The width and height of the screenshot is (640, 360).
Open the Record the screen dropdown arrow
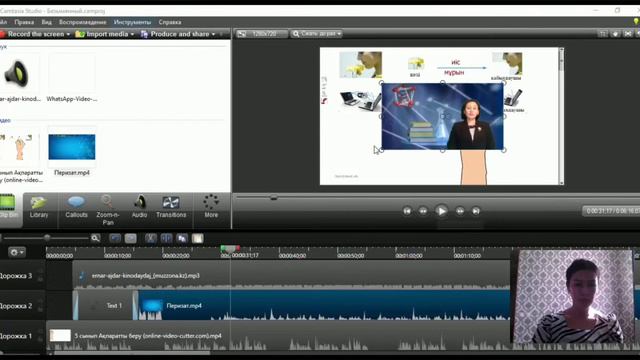(68, 34)
